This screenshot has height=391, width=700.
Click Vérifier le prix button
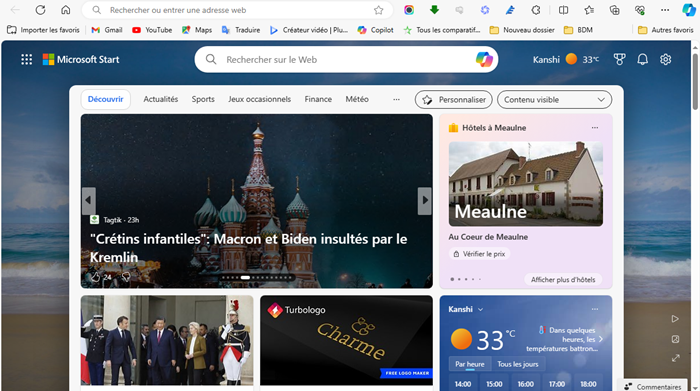tap(479, 254)
